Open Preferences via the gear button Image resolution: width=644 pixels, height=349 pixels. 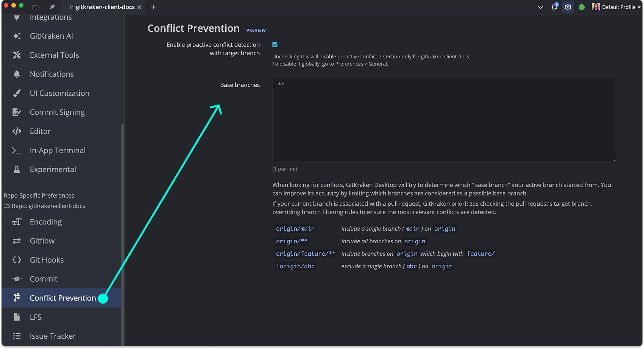[x=568, y=7]
